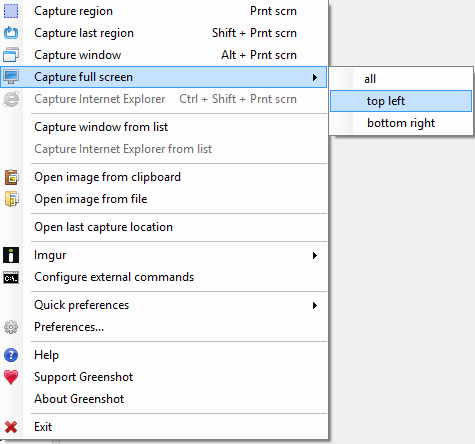Select 'top left' screen option
475x444 pixels.
(401, 101)
